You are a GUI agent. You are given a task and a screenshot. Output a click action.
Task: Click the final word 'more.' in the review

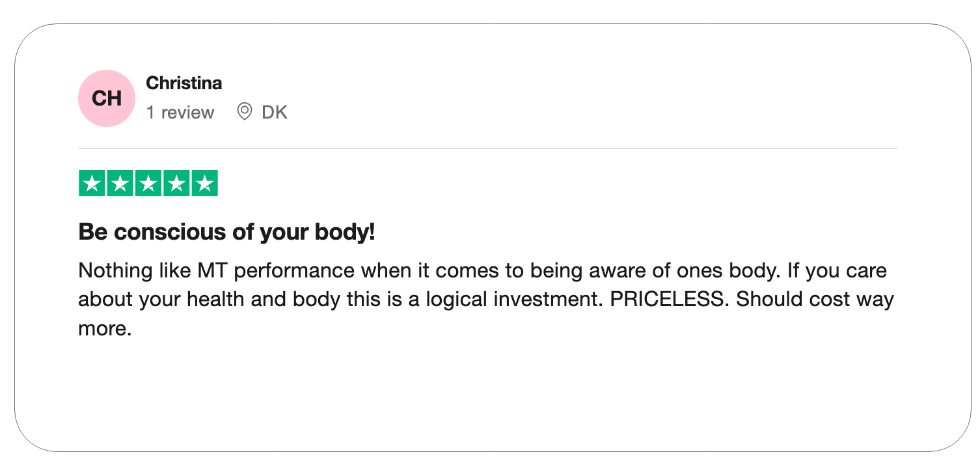point(105,329)
